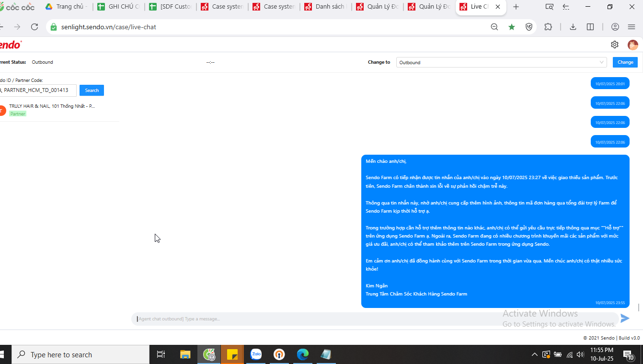Switch to the SDF Custom tab
643x364 pixels.
[170, 7]
